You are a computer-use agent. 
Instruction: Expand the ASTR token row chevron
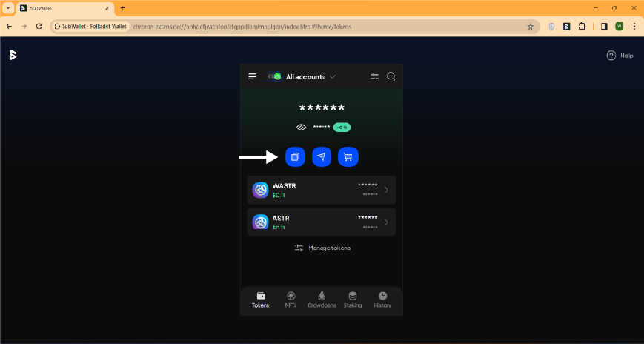[386, 222]
